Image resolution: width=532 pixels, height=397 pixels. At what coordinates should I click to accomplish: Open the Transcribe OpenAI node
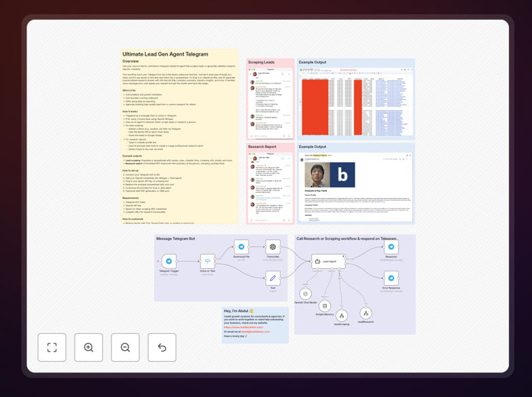(x=272, y=247)
